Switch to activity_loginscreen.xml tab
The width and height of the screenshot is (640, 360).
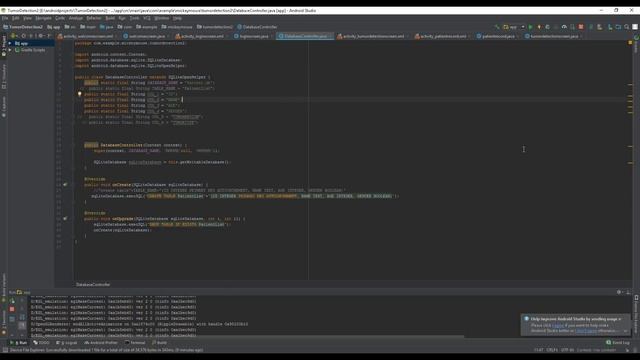click(x=202, y=36)
